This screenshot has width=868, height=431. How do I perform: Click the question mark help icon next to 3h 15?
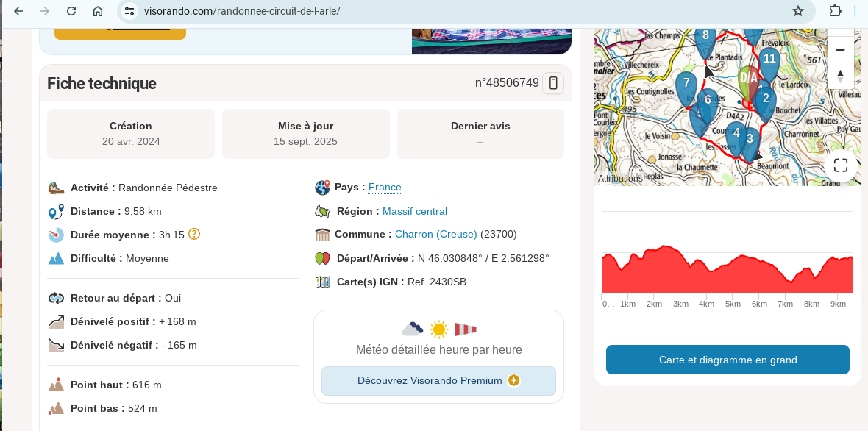193,234
